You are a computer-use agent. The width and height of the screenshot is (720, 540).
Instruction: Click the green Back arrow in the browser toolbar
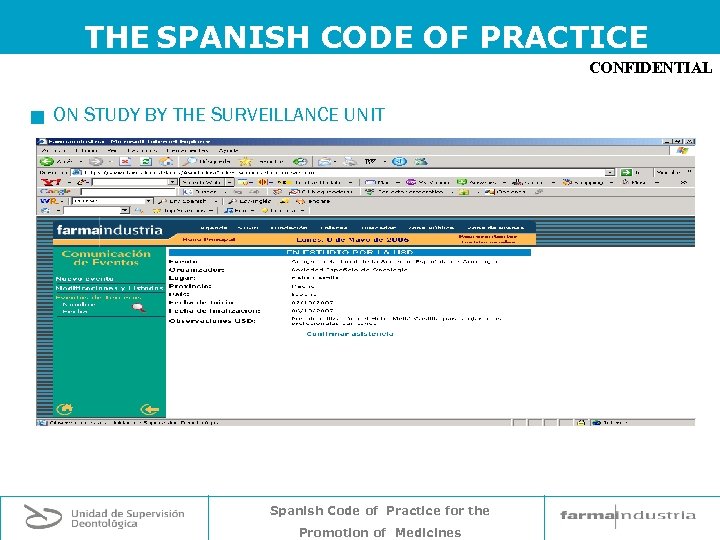coord(46,162)
